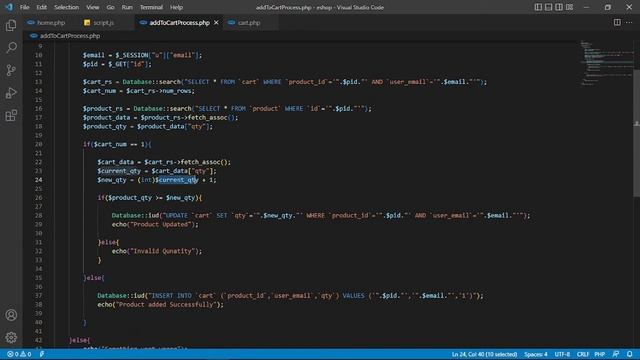Open the Source Control view
The image size is (640, 360).
[11, 70]
